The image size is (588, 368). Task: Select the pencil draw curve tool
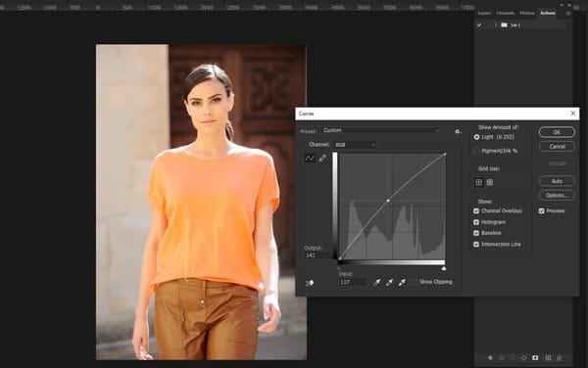(322, 159)
